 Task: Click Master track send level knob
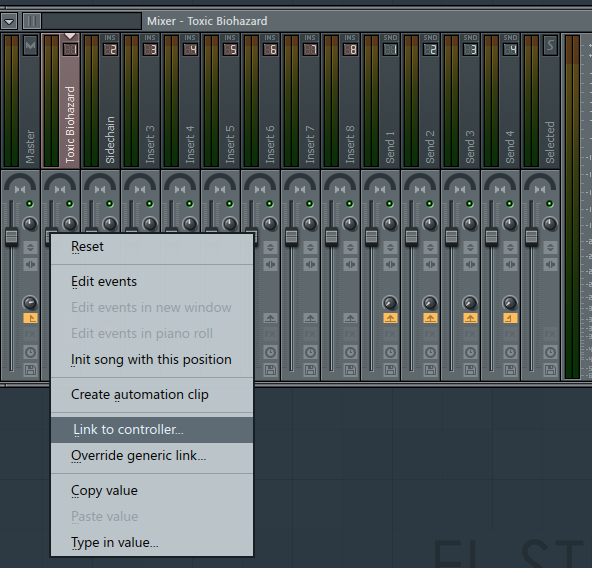coord(30,303)
